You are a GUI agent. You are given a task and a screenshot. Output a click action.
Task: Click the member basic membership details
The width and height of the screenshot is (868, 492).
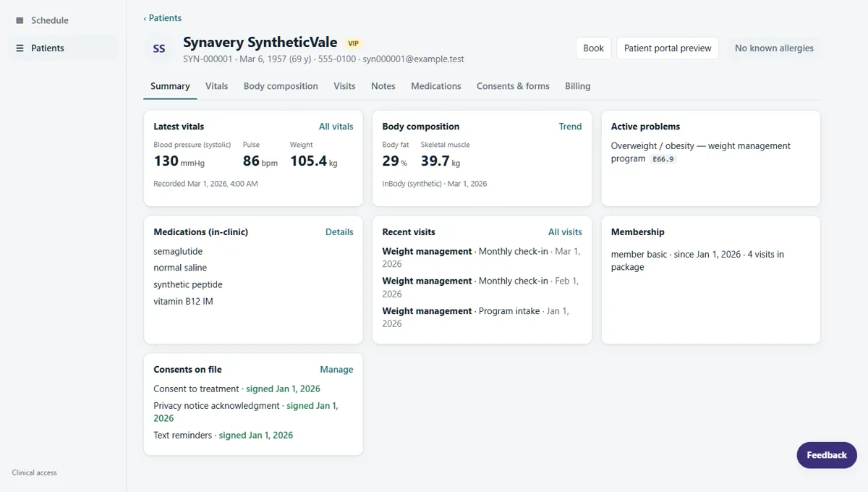pyautogui.click(x=697, y=260)
